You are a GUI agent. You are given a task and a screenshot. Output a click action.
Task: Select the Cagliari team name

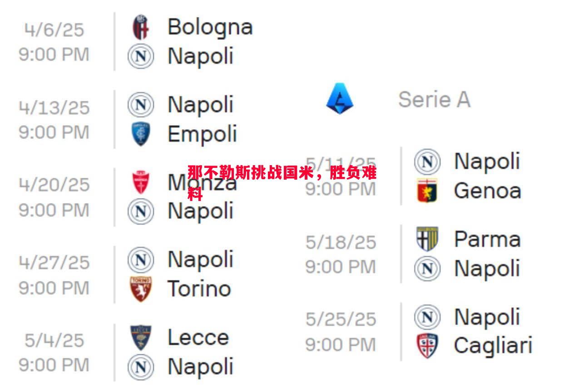click(493, 346)
